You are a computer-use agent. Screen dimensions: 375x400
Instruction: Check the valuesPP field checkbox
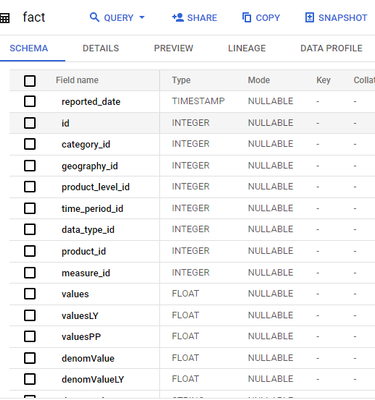[30, 336]
